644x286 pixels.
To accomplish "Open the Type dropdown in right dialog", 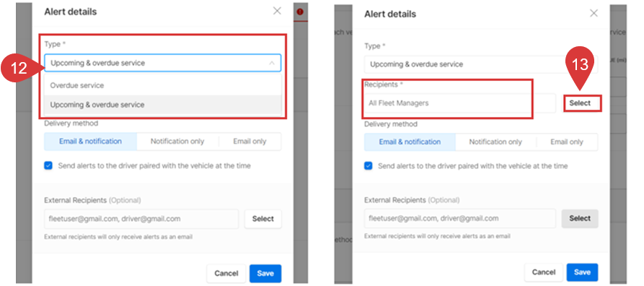I will 481,64.
